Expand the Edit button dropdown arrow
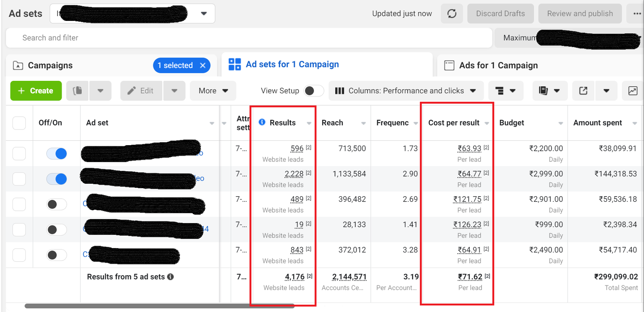644x312 pixels. click(x=174, y=91)
